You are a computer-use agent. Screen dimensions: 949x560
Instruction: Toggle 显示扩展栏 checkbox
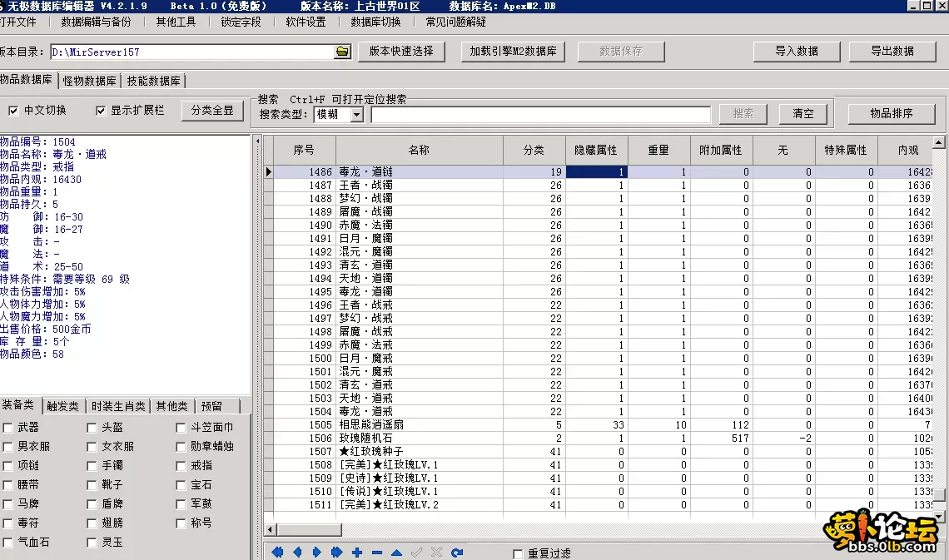pos(101,111)
